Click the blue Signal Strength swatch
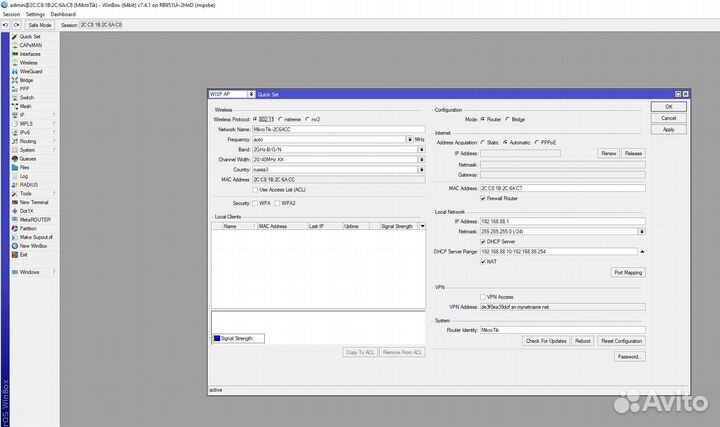720x427 pixels. 217,338
